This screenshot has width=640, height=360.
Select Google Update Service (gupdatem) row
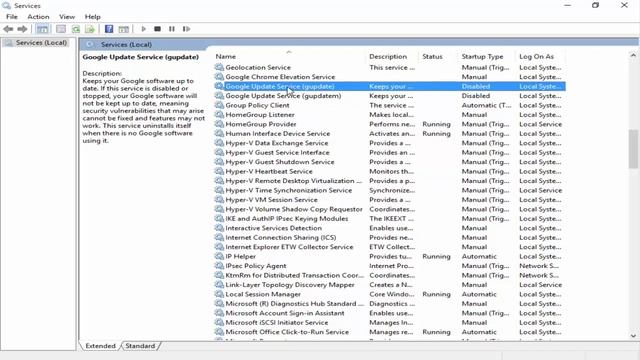click(x=389, y=96)
